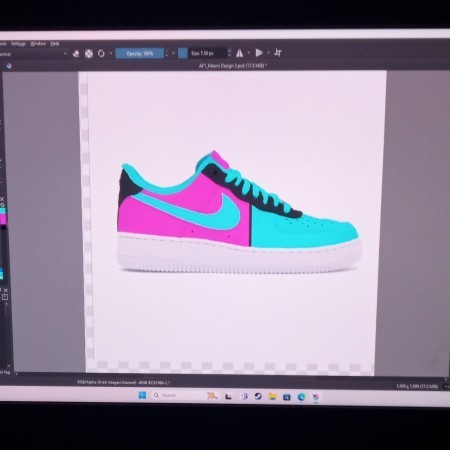Screen dimensions: 450x450
Task: Open the Steam icon on the taskbar
Action: 258,396
